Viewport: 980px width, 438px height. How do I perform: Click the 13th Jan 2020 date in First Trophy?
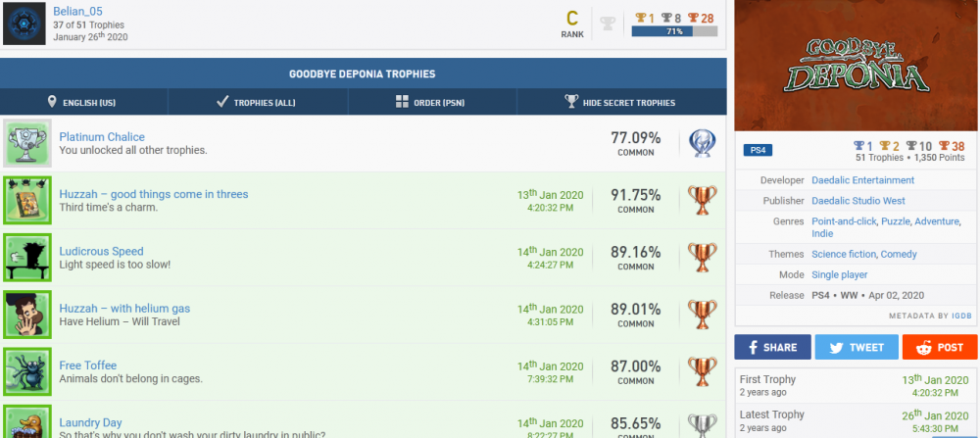pos(935,380)
